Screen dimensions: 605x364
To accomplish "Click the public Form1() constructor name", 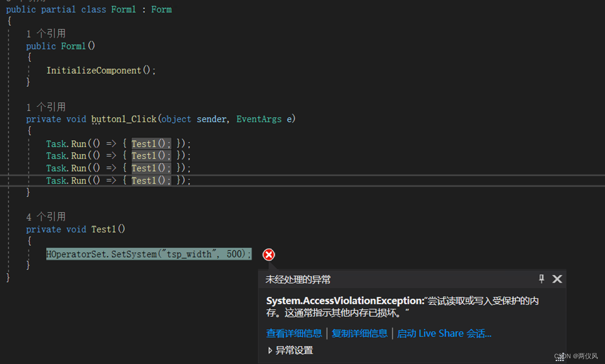I will coord(73,46).
